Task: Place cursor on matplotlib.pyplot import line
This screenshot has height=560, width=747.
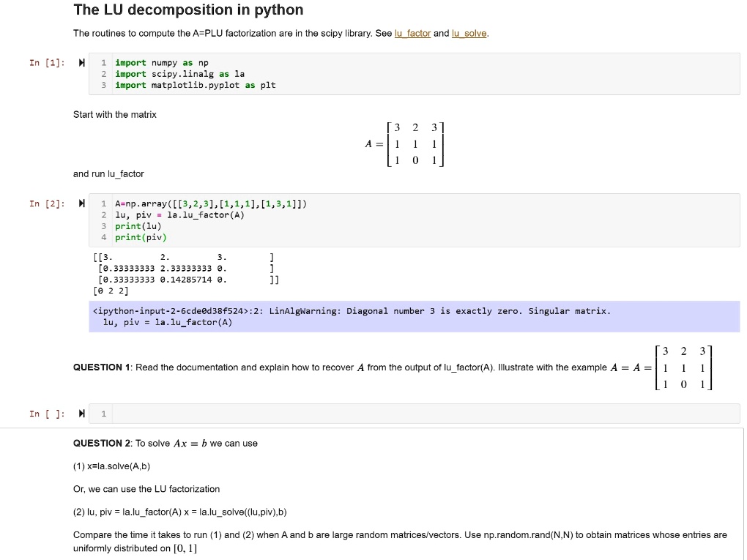Action: point(195,85)
